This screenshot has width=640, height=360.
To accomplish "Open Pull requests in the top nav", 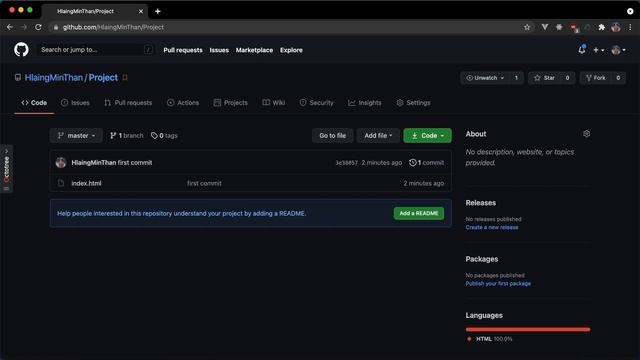I will tap(183, 50).
